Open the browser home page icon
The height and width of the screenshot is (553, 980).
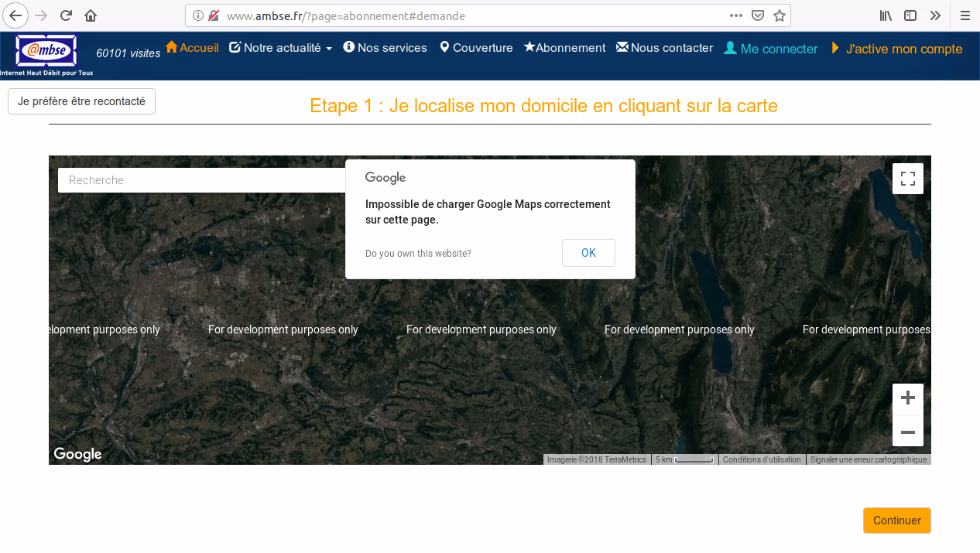tap(91, 15)
